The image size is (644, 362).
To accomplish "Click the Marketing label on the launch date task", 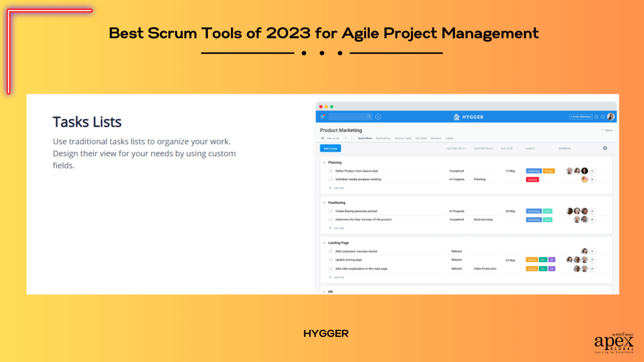I will (533, 171).
